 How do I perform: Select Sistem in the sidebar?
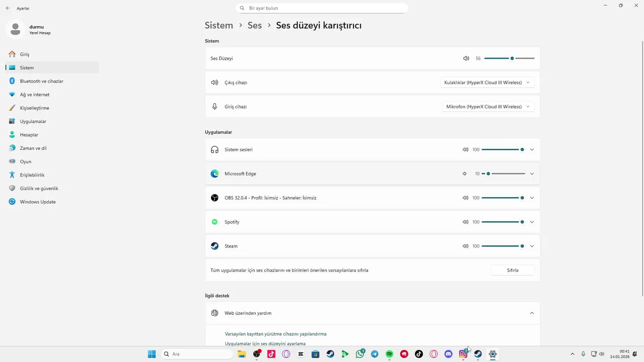point(52,67)
